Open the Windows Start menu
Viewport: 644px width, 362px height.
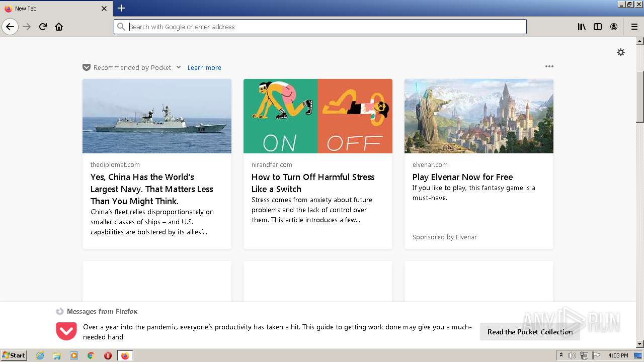(14, 355)
